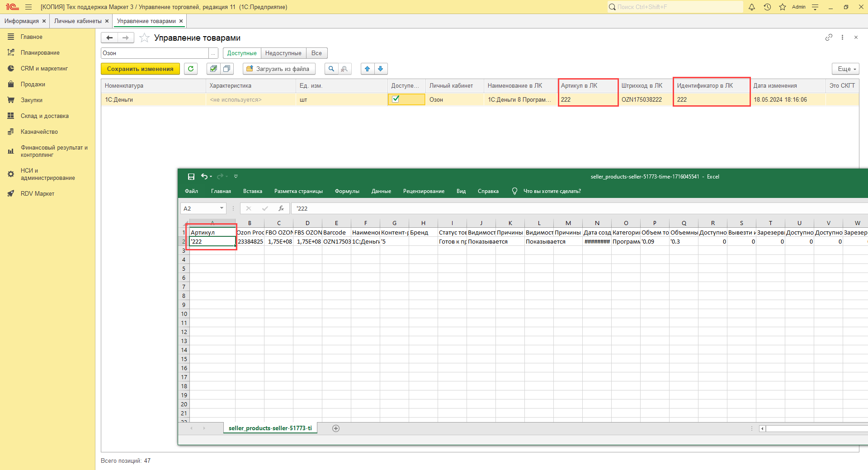This screenshot has height=470, width=868.
Task: Switch to the Личные кабинеты tab
Action: [x=78, y=21]
